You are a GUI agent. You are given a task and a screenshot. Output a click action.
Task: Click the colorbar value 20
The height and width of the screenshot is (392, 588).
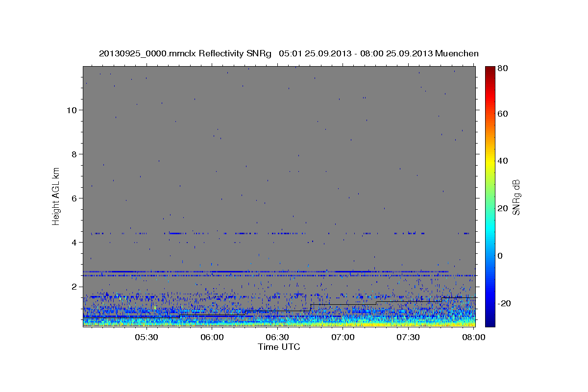(x=504, y=208)
